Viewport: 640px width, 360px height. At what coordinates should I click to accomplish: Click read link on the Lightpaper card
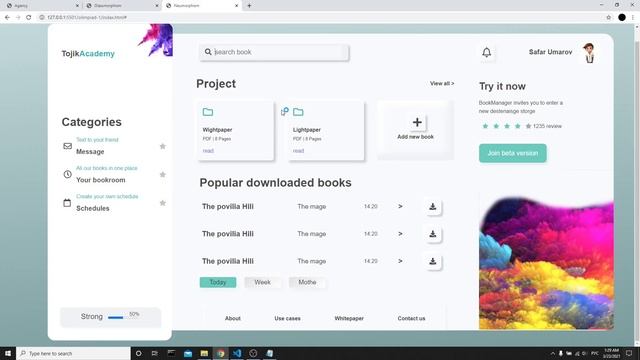point(298,151)
